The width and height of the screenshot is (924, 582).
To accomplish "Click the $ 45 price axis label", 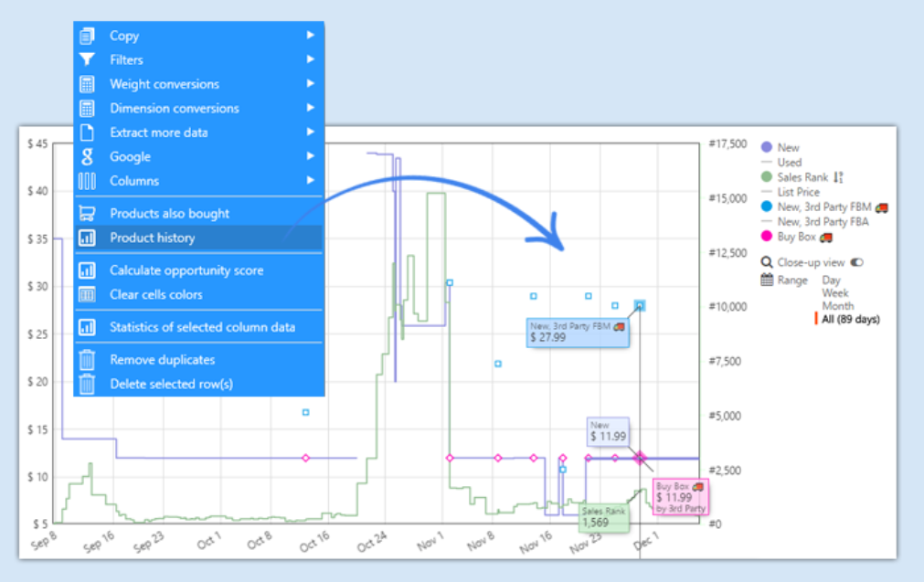I will (37, 143).
